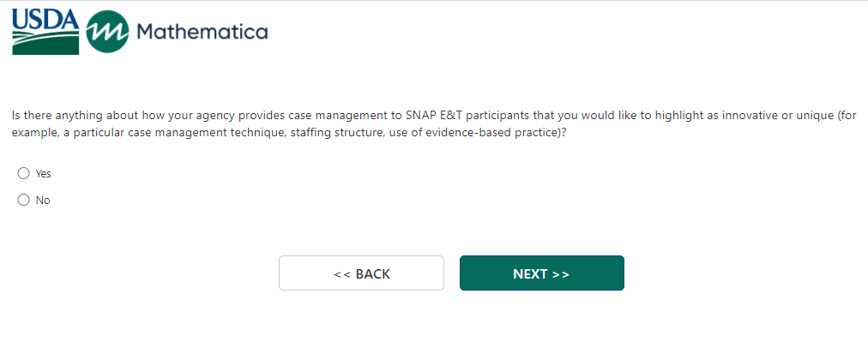Go back with the BACK button

[361, 273]
